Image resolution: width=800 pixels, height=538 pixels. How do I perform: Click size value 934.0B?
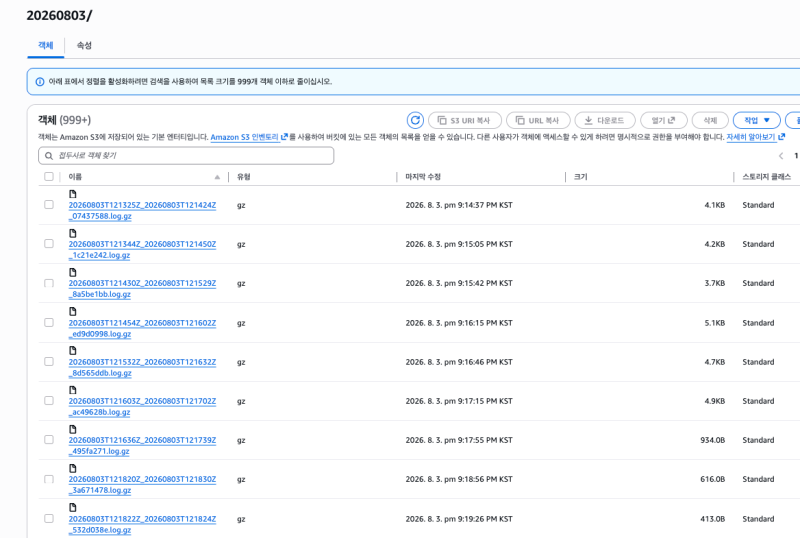(x=713, y=440)
